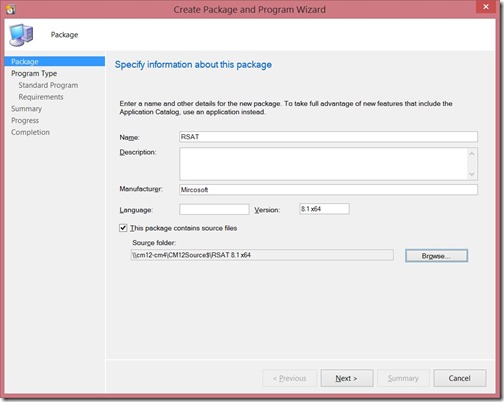The height and width of the screenshot is (402, 504).
Task: Click the Next button
Action: (x=347, y=378)
